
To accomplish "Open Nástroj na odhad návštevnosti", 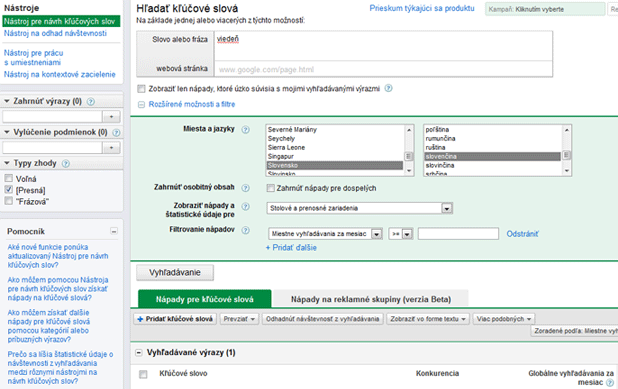I will coord(55,34).
